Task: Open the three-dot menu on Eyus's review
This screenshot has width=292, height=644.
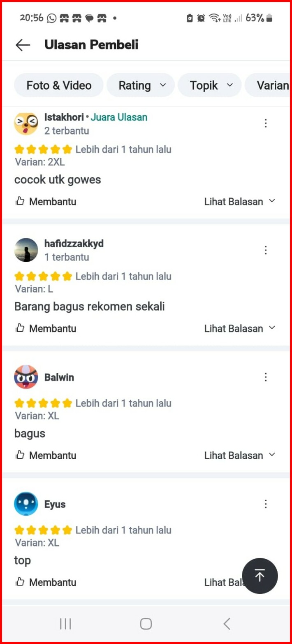Action: point(266,504)
